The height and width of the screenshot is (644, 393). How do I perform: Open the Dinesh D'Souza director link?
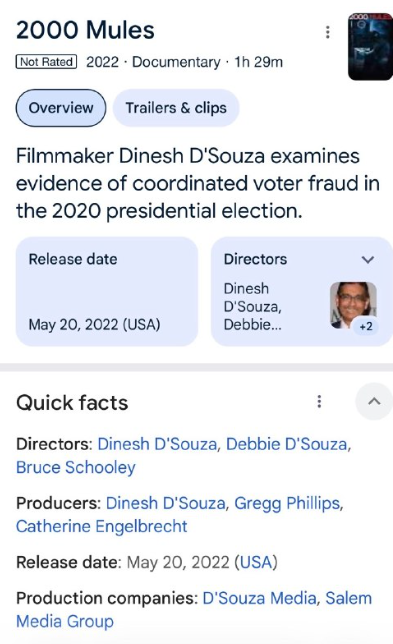click(x=157, y=444)
